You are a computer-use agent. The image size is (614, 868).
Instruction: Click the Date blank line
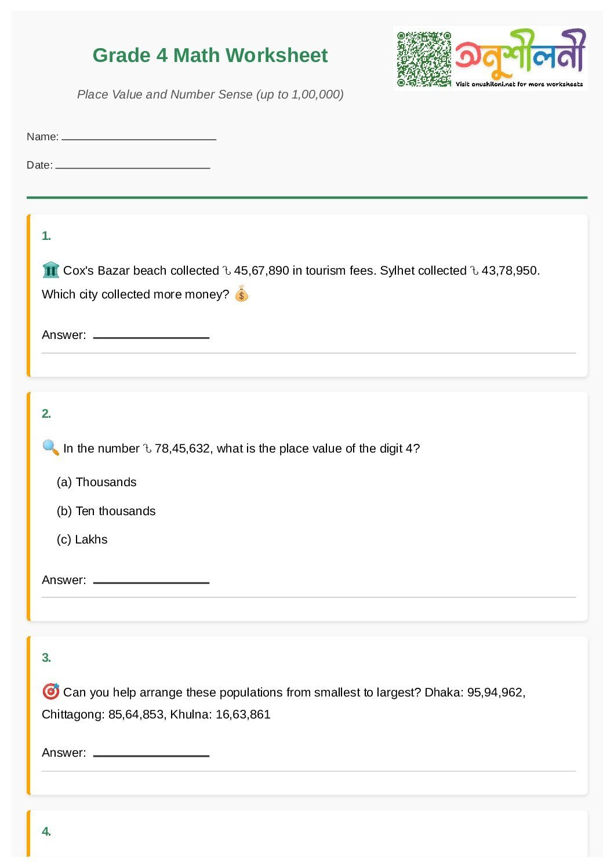tap(133, 166)
